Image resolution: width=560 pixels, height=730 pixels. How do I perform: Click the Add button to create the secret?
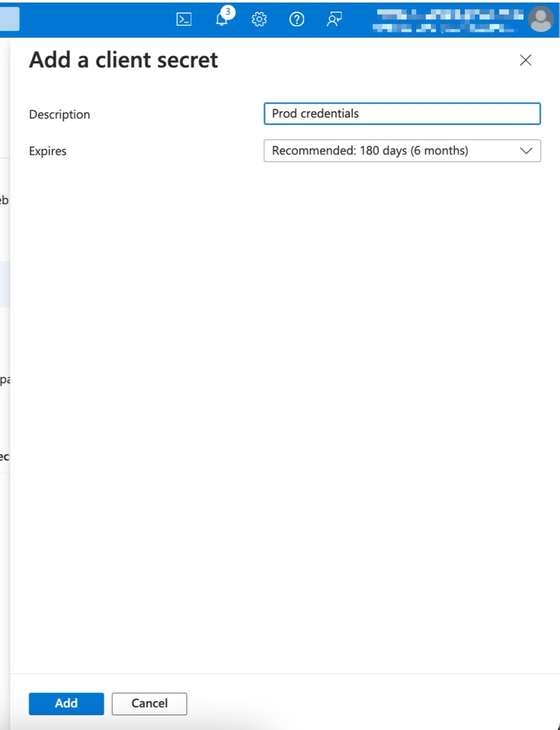pos(66,703)
